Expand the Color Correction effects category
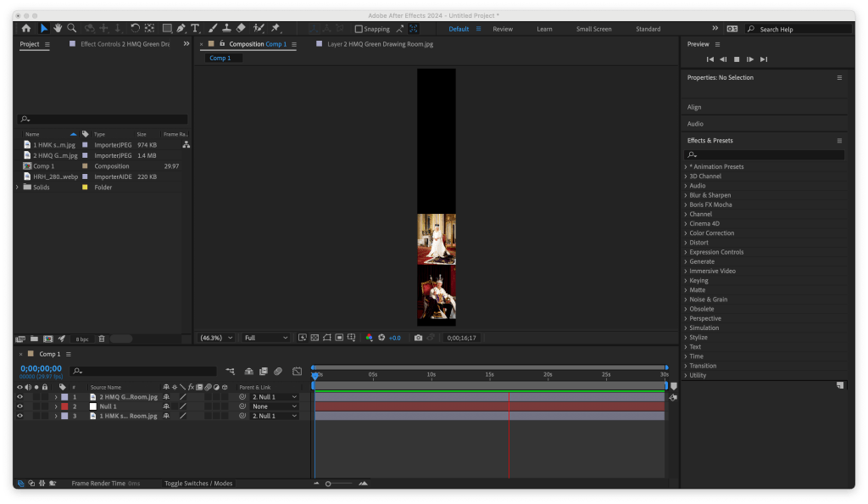The height and width of the screenshot is (504, 868). click(x=711, y=233)
